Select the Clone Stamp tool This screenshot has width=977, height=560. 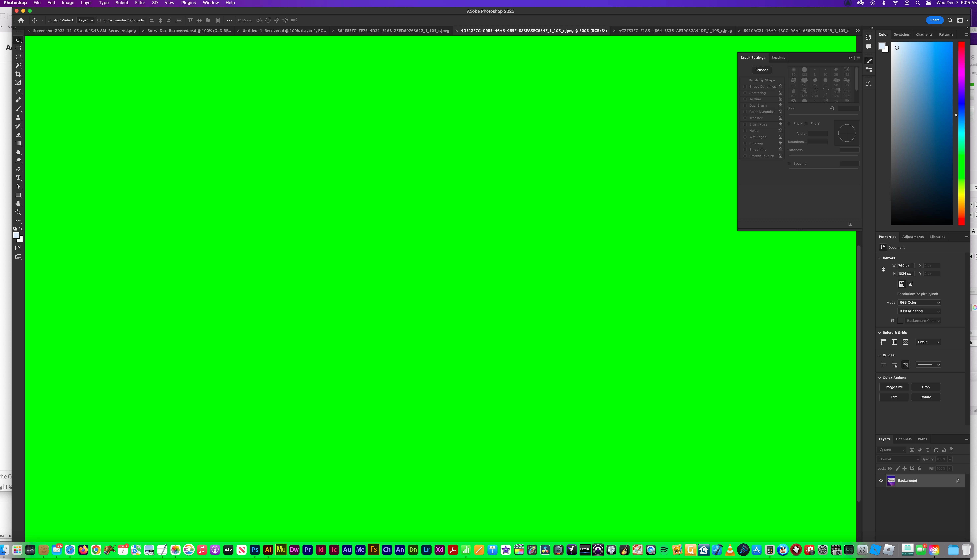(x=18, y=117)
